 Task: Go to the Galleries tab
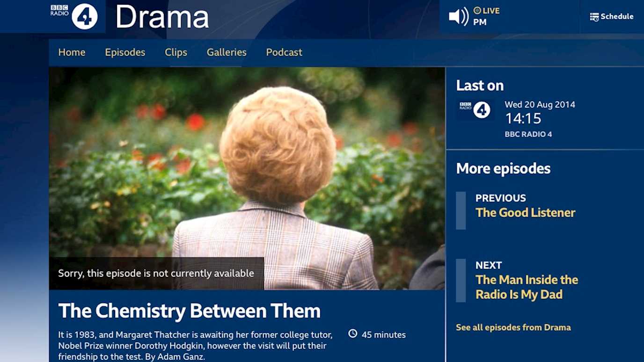point(227,52)
